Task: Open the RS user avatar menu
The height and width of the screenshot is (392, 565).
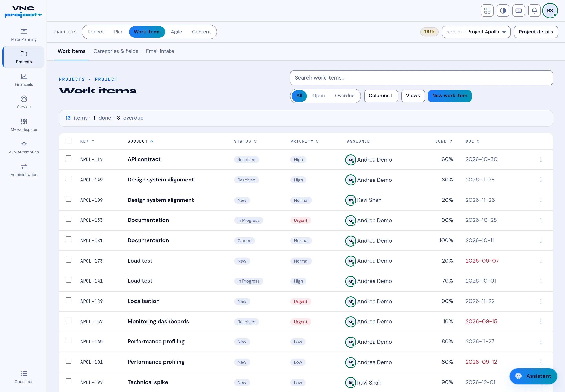Action: (550, 11)
